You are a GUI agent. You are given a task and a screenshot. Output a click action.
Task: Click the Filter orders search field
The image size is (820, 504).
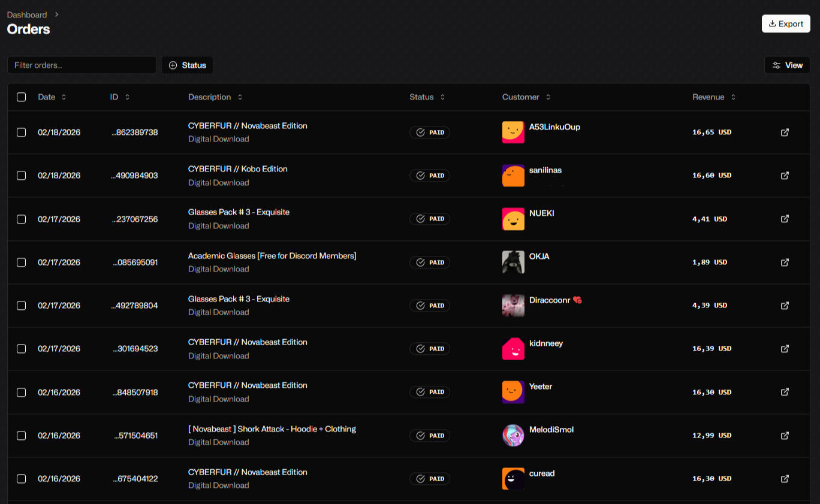tap(82, 65)
